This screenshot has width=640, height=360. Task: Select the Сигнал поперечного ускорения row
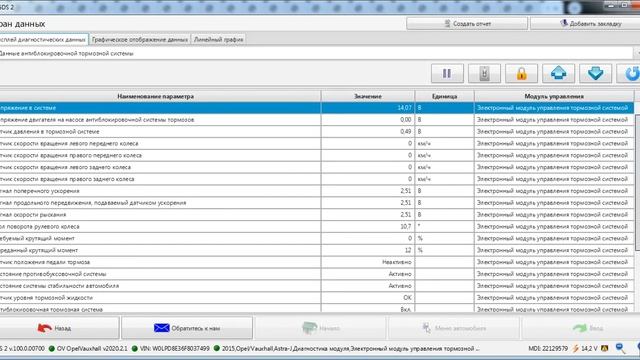click(x=317, y=191)
